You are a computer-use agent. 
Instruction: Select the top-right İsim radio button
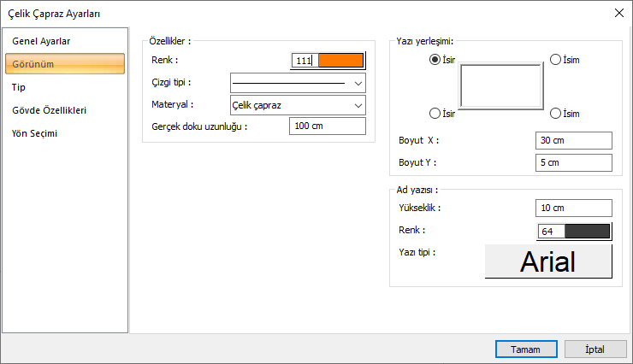point(556,60)
